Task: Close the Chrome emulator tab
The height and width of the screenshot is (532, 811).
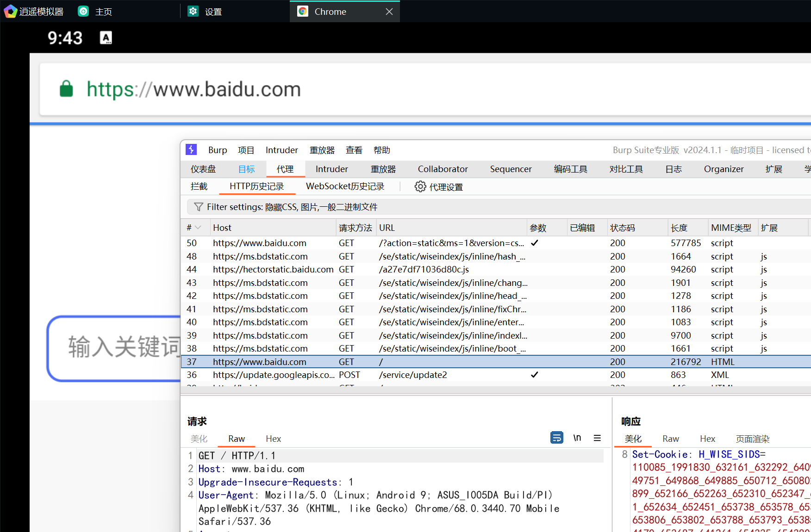Action: pyautogui.click(x=389, y=12)
